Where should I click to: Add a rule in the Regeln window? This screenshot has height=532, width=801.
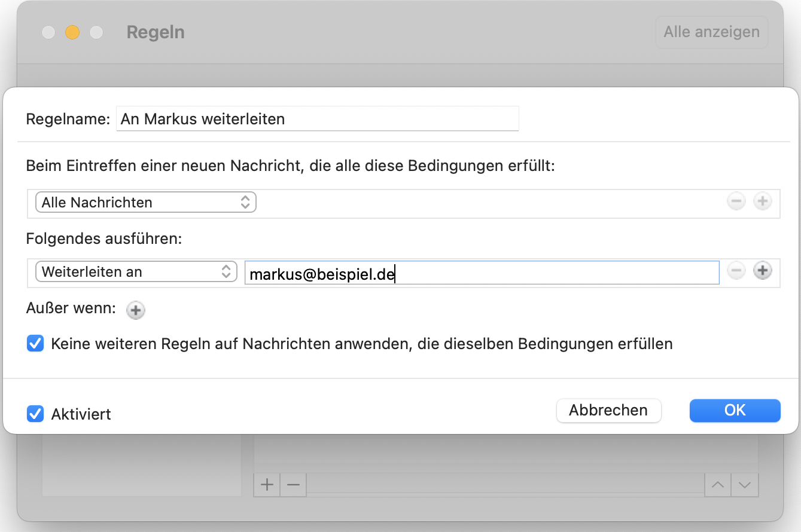tap(267, 485)
